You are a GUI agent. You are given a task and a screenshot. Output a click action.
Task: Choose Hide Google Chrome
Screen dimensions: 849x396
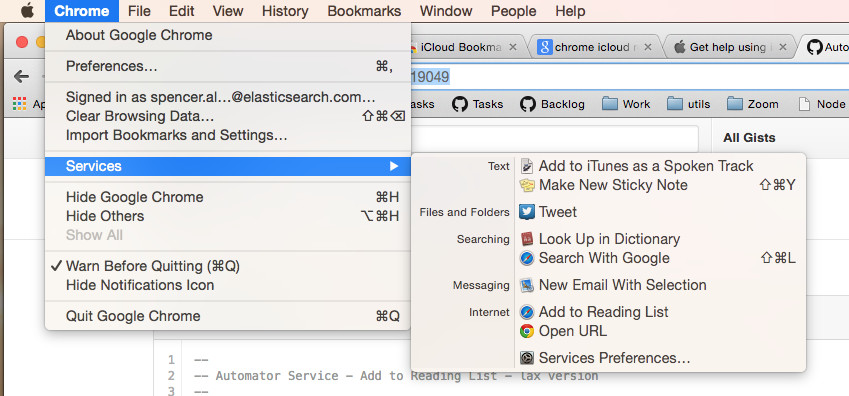tap(227, 197)
